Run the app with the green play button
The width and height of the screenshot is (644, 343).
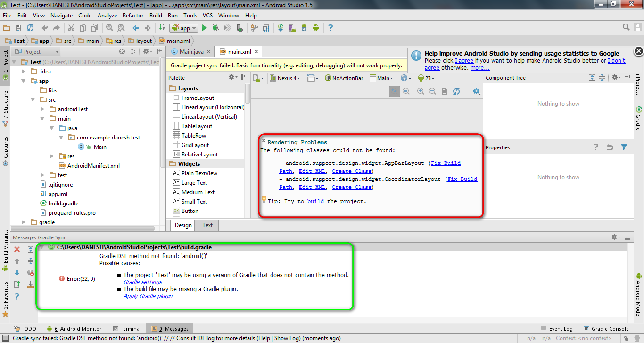tap(204, 28)
